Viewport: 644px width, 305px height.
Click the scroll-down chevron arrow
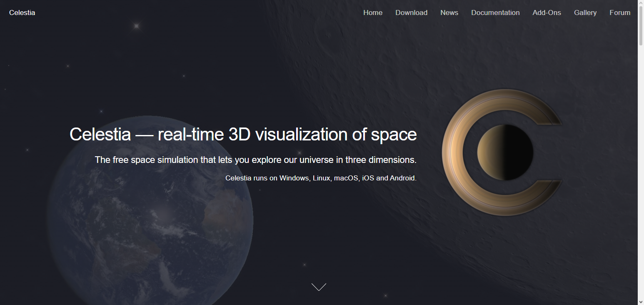pyautogui.click(x=319, y=287)
